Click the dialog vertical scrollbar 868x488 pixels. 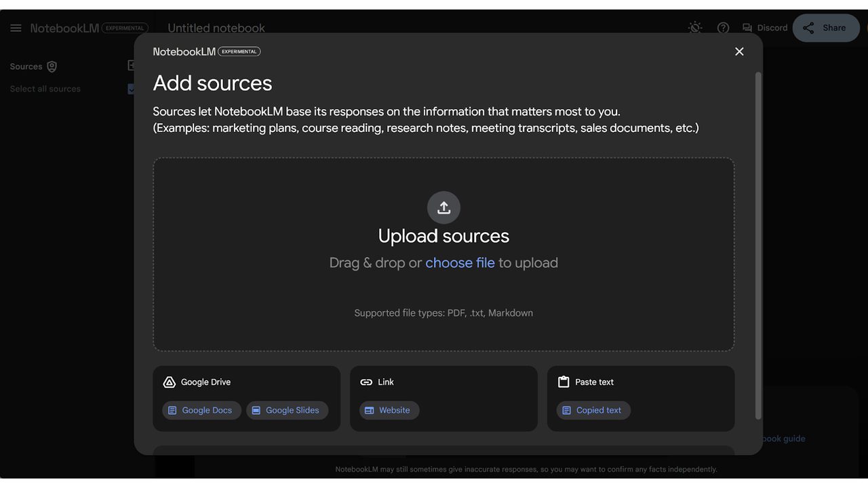point(758,245)
